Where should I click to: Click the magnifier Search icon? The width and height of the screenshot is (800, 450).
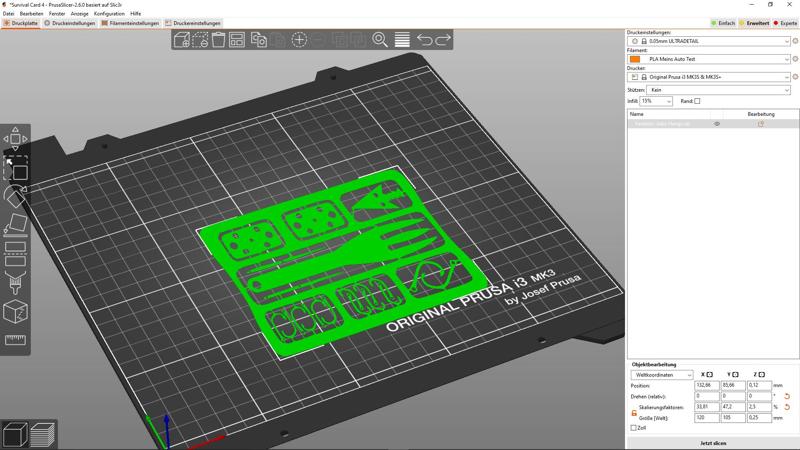point(380,40)
